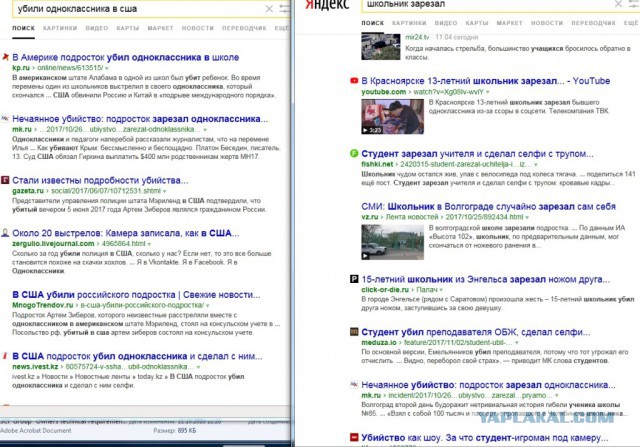Expand the vz.ru URL dropdown arrow
The image size is (640, 447).
pyautogui.click(x=527, y=217)
